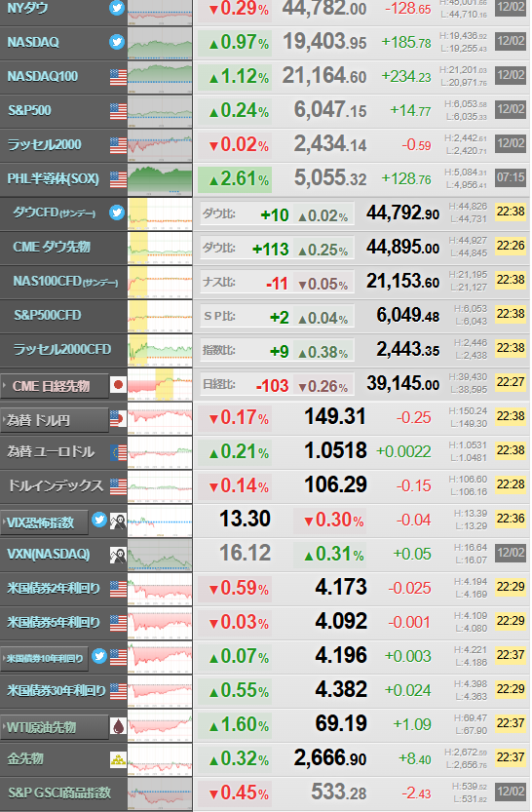Expand the 米国債券10年利回り button
The width and height of the screenshot is (532, 812).
point(44,659)
